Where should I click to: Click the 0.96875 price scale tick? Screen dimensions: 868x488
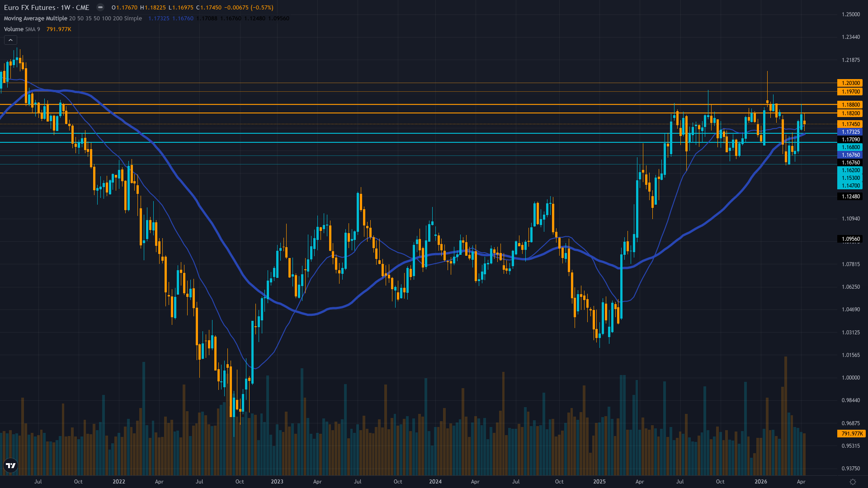(x=850, y=423)
